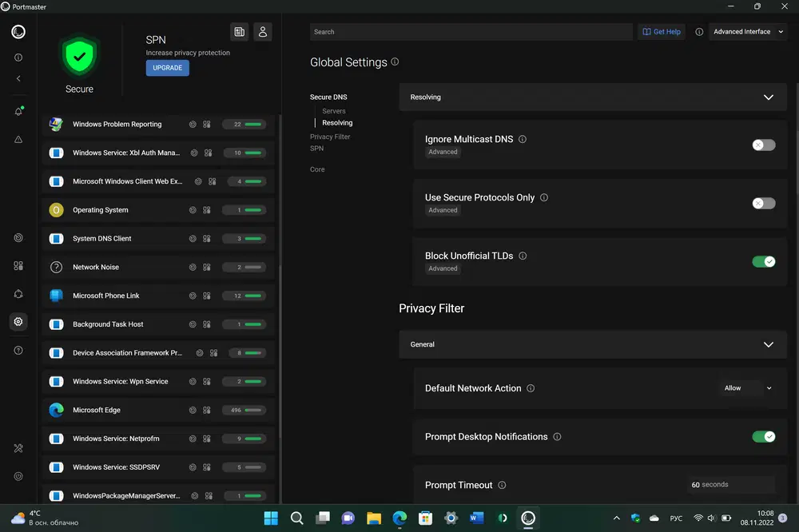The height and width of the screenshot is (532, 799).
Task: Go to Privacy Filter settings section
Action: (x=330, y=137)
